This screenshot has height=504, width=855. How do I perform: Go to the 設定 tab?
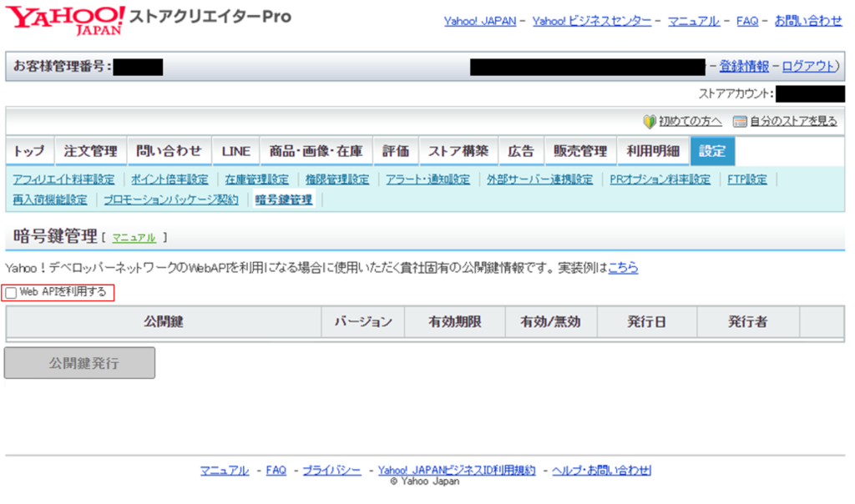(x=712, y=151)
